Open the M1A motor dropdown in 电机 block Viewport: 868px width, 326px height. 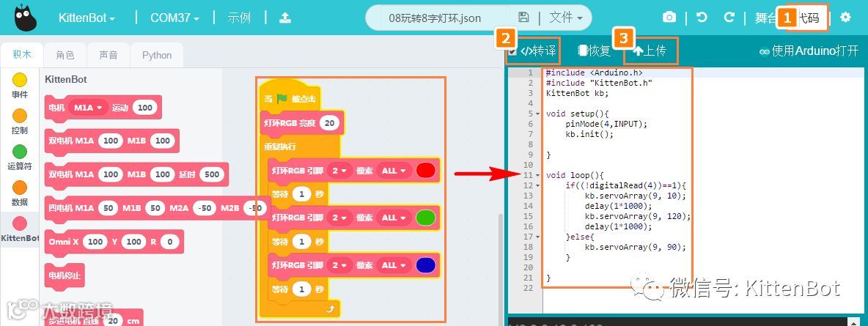[89, 108]
